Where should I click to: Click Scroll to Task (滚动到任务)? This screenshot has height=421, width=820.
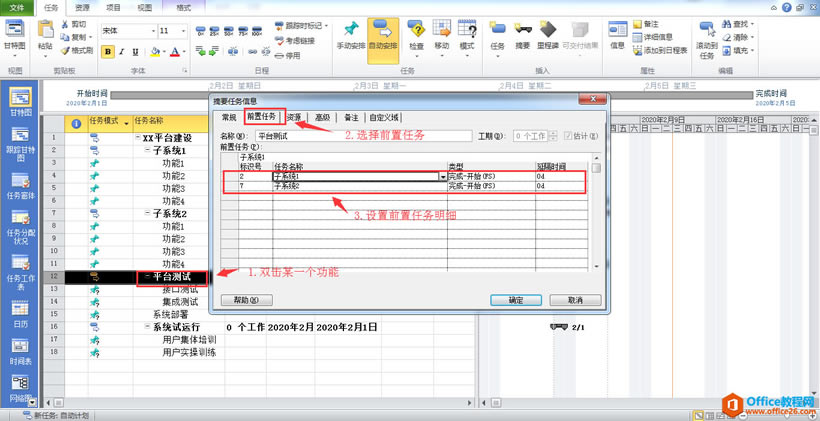tap(707, 41)
